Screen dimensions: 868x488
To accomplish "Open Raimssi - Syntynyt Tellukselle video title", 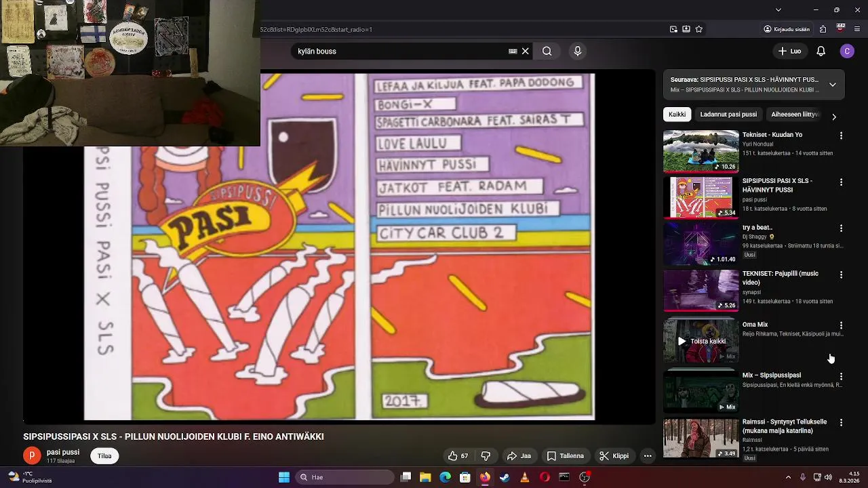I will pyautogui.click(x=785, y=426).
